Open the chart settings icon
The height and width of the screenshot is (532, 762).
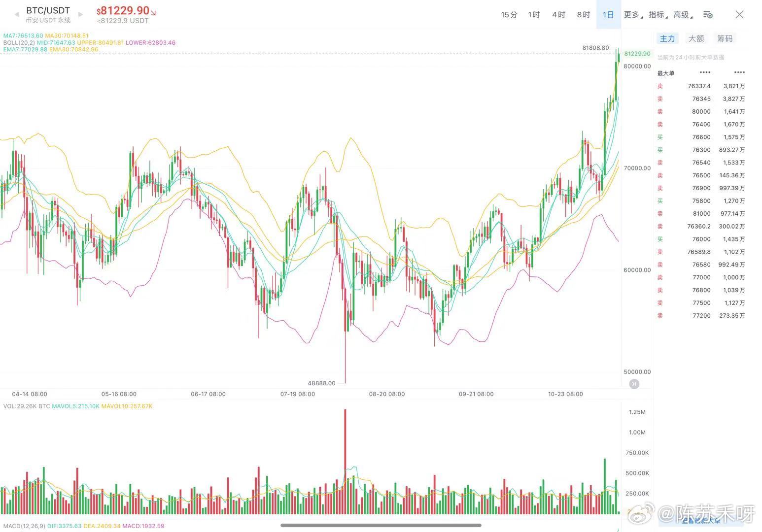(x=708, y=15)
